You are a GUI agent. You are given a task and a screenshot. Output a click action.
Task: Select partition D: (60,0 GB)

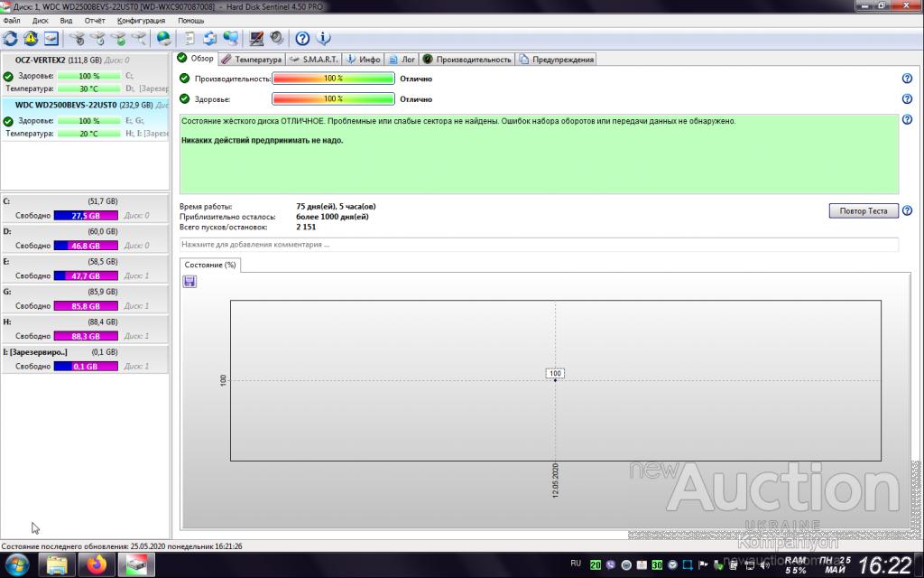pyautogui.click(x=84, y=238)
